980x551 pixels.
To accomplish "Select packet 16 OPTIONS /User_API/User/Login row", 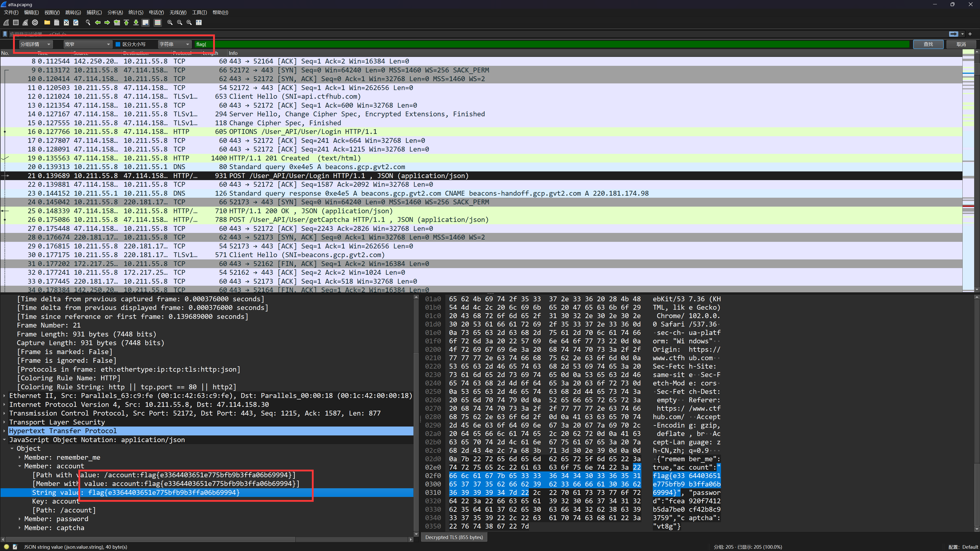I will (x=481, y=132).
